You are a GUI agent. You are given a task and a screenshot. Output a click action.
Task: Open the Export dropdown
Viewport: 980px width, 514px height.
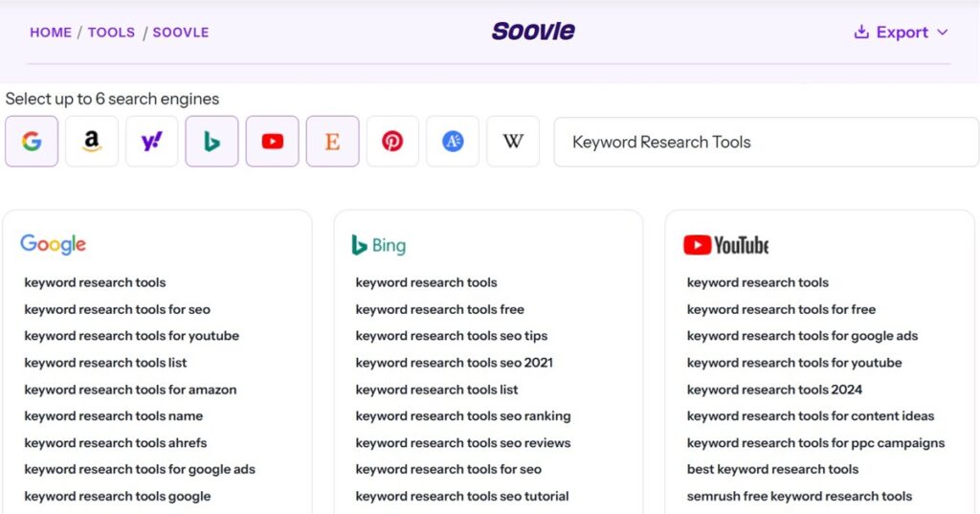[x=902, y=32]
